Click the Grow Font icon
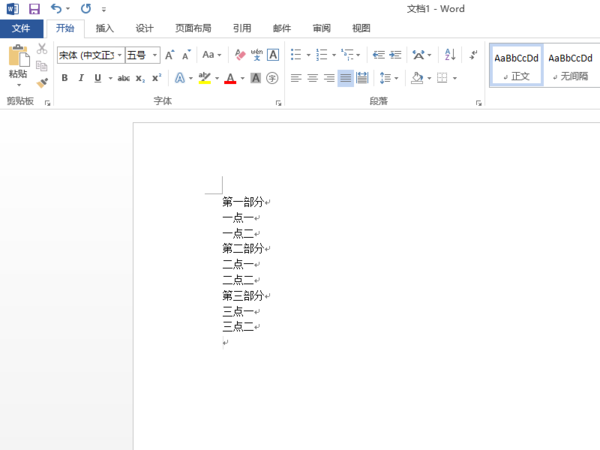 pos(170,55)
